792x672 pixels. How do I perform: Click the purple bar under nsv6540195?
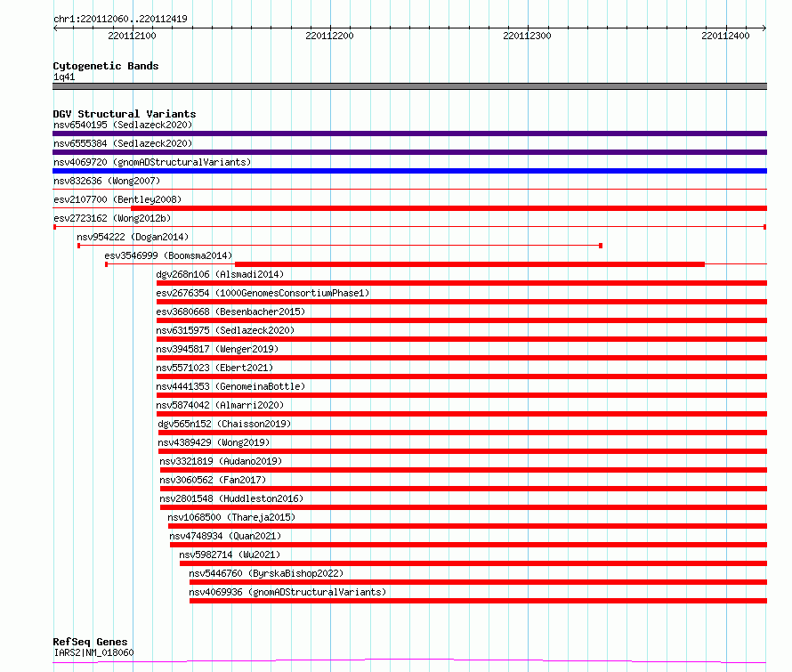(409, 134)
